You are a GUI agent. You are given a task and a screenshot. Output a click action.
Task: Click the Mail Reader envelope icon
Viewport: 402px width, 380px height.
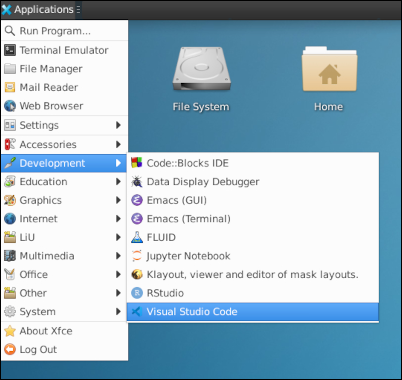click(10, 87)
